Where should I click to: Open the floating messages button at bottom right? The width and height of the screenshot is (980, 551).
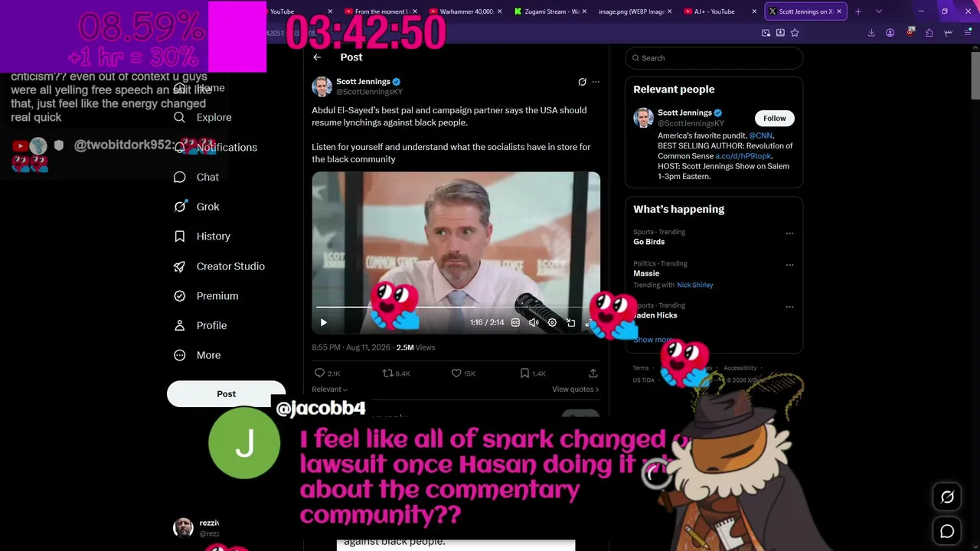[x=947, y=531]
